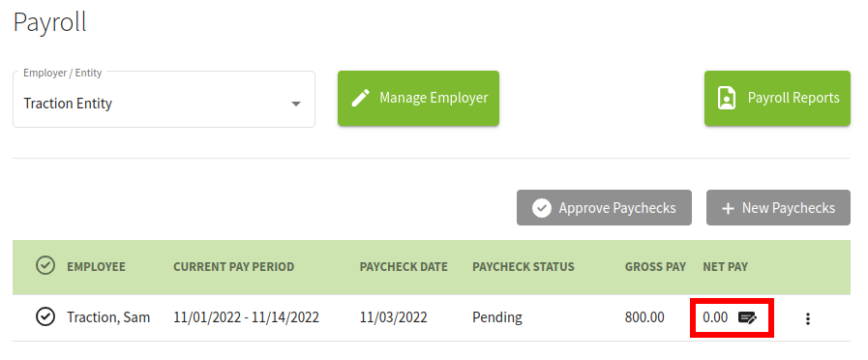The height and width of the screenshot is (360, 868).
Task: Sort by the EMPLOYEE column header
Action: click(x=97, y=267)
